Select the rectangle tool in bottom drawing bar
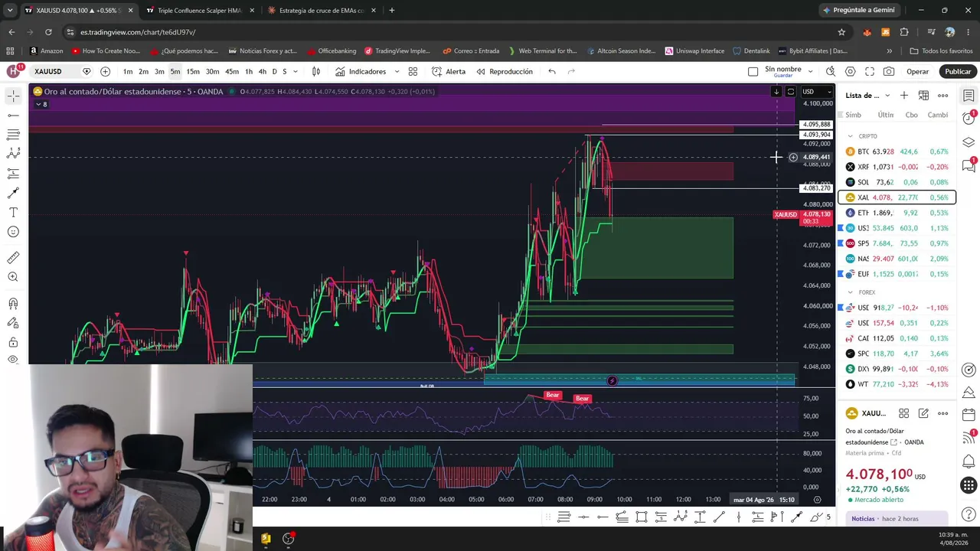The height and width of the screenshot is (551, 980). click(642, 517)
